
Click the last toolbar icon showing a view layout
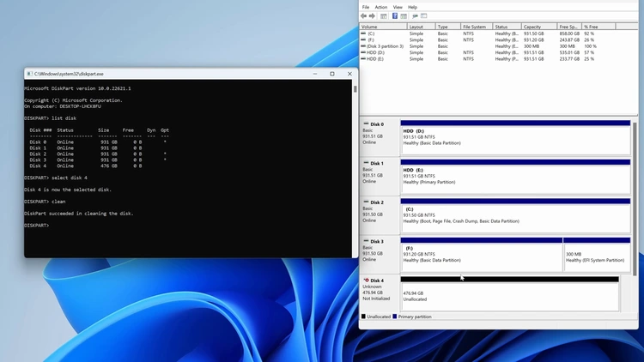(x=424, y=16)
